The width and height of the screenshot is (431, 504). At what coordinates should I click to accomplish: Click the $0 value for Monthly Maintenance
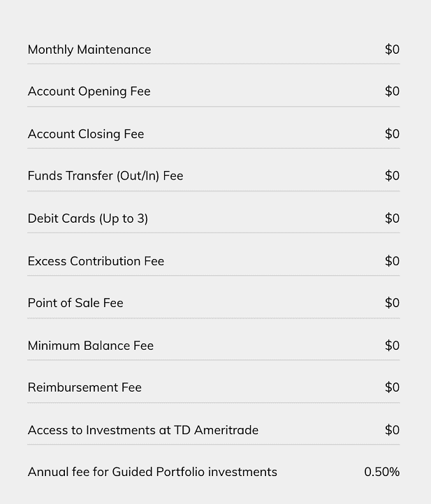[x=392, y=50]
